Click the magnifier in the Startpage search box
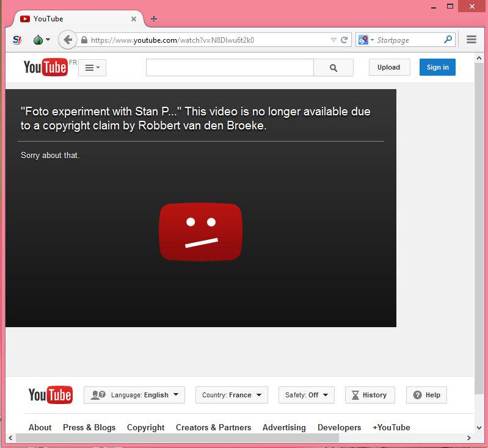 [448, 40]
